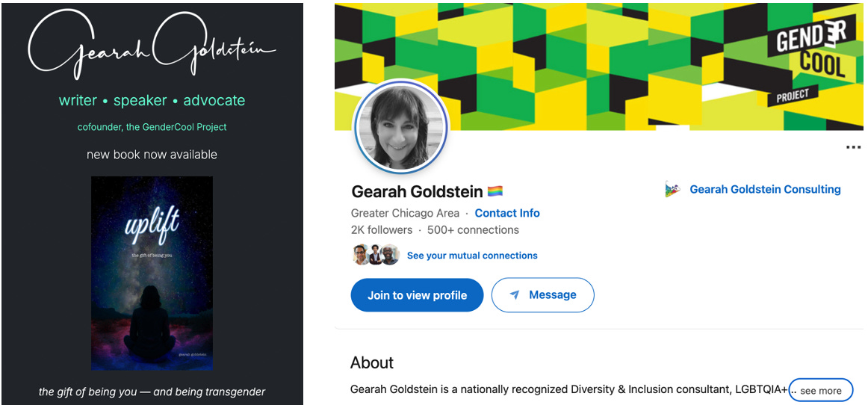This screenshot has width=868, height=405.
Task: Open the Gearah Goldstein Consulting link
Action: [x=765, y=190]
